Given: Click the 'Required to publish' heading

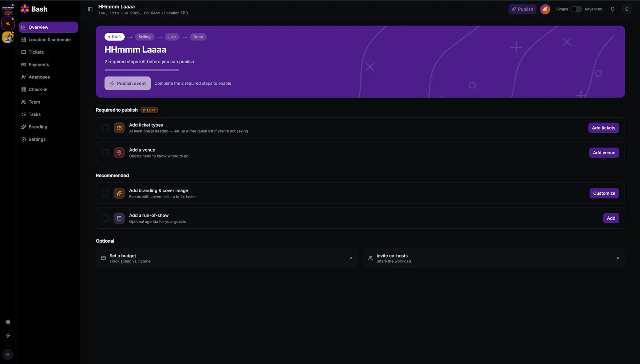Looking at the screenshot, I should pos(117,110).
